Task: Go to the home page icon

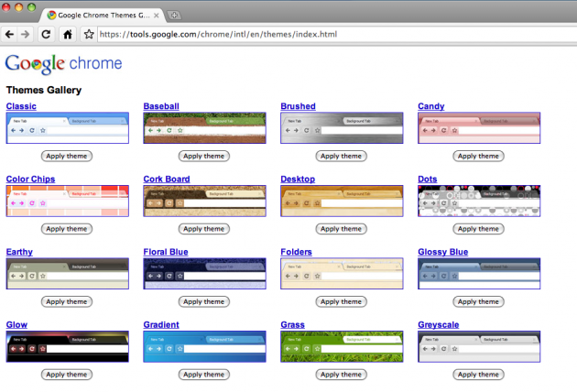Action: (68, 35)
